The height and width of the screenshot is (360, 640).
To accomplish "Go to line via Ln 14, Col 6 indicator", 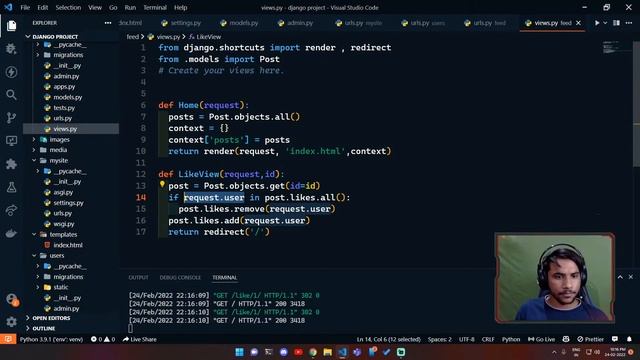I will [x=388, y=339].
